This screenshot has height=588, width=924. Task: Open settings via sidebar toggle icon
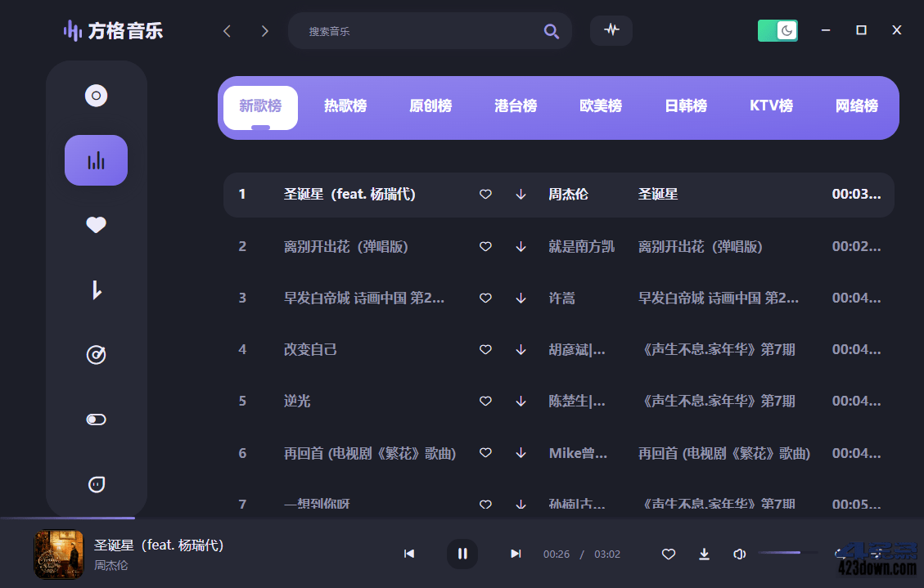[x=96, y=419]
